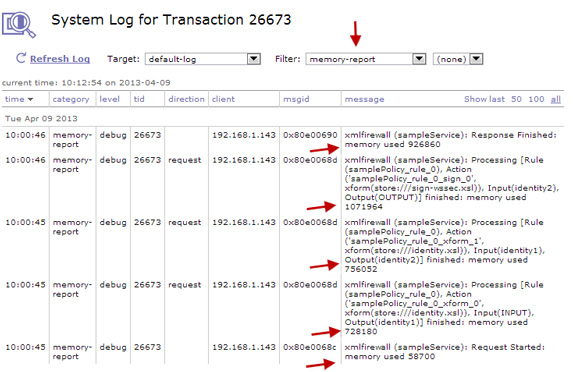Click the time sort descending arrow
This screenshot has height=372, width=580.
(30, 99)
